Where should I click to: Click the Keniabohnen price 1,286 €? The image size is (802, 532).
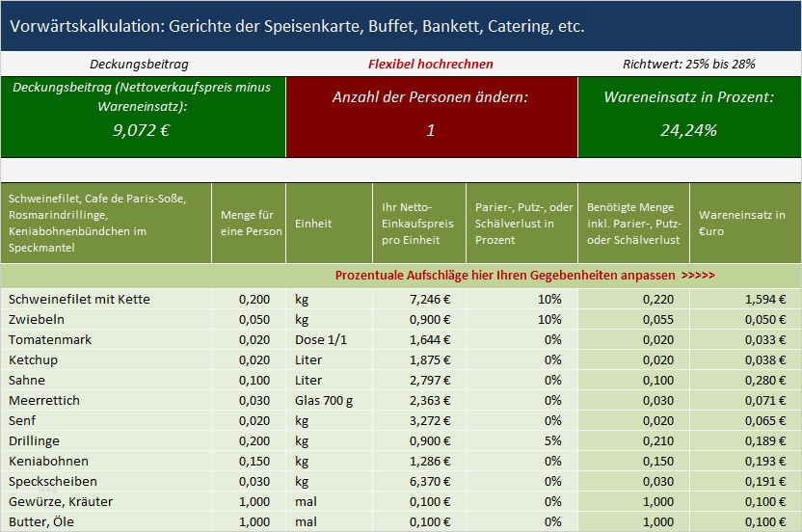[430, 462]
